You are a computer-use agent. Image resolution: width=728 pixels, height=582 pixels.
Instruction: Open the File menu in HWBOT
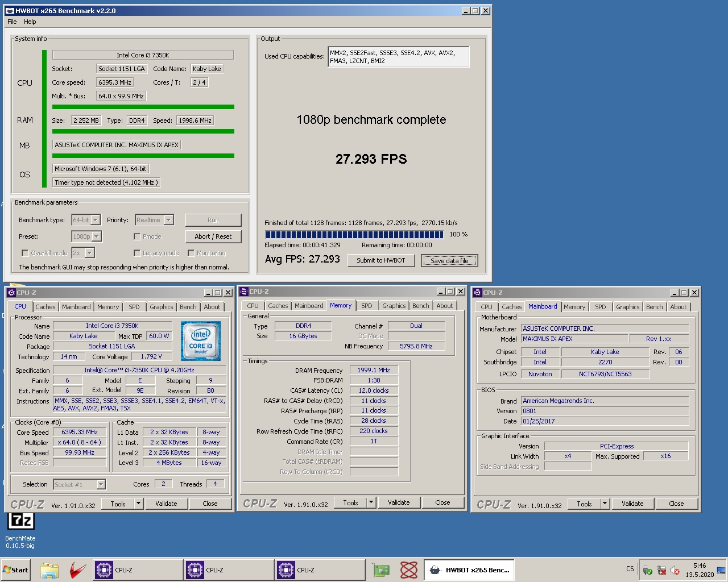[x=12, y=22]
